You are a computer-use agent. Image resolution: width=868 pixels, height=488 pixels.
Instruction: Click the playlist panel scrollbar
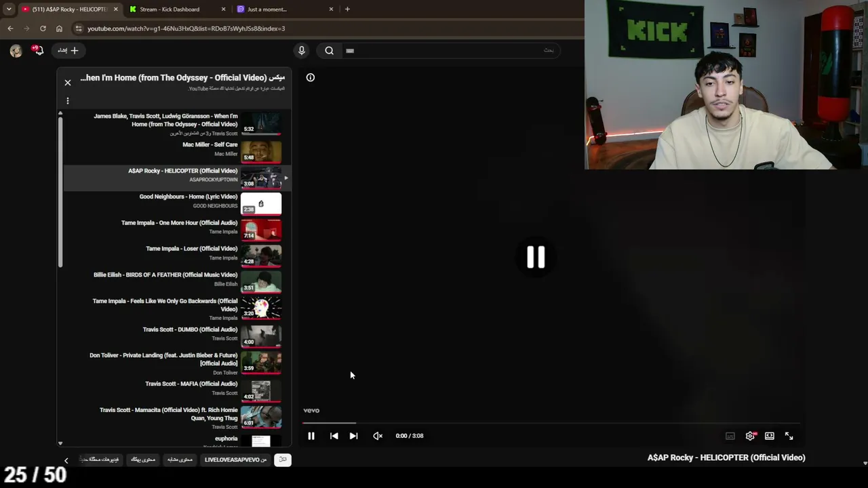(60, 192)
